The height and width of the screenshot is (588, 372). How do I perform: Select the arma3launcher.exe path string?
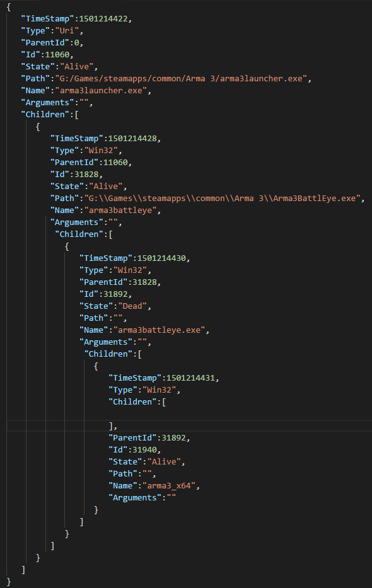[x=181, y=79]
